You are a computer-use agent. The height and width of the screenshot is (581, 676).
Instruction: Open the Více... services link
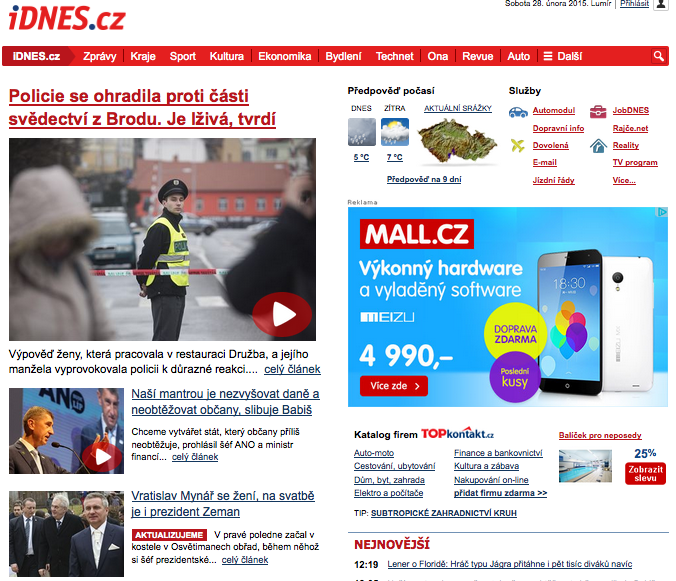(x=624, y=180)
